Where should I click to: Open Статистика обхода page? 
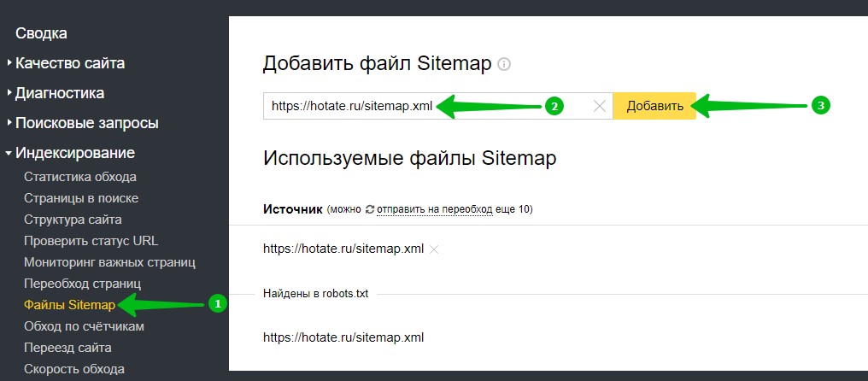80,177
